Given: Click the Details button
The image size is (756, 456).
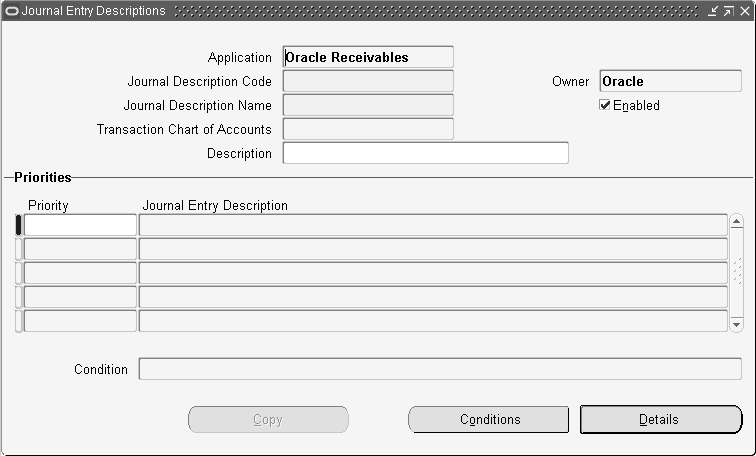Looking at the screenshot, I should tap(661, 419).
